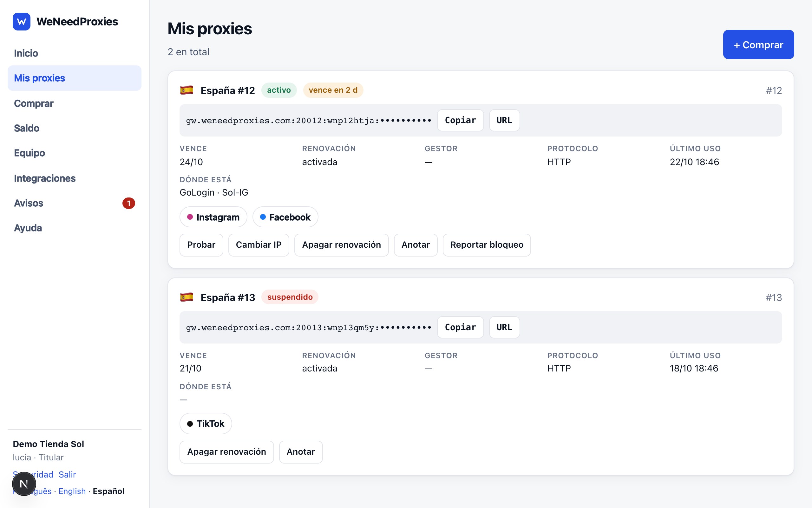Open the Equipo section

point(75,153)
